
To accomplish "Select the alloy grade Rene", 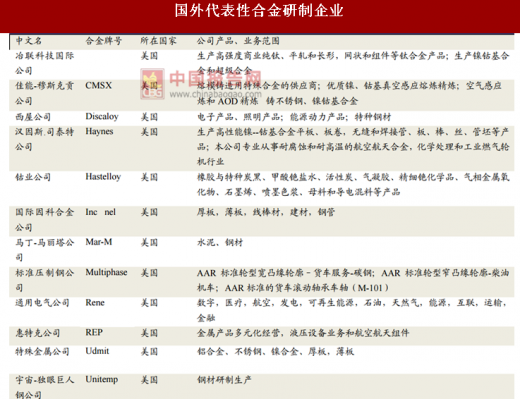I will click(95, 303).
